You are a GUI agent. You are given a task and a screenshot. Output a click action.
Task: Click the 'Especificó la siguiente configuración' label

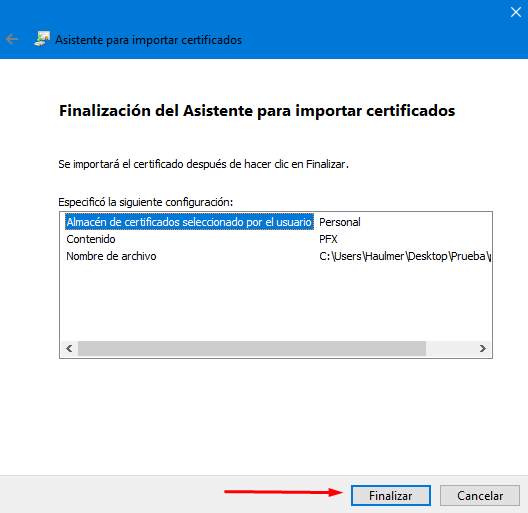tap(145, 202)
